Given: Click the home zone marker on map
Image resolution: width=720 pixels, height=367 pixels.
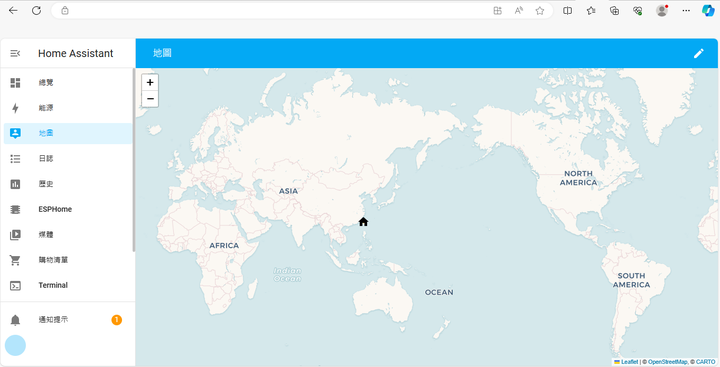Looking at the screenshot, I should 363,222.
